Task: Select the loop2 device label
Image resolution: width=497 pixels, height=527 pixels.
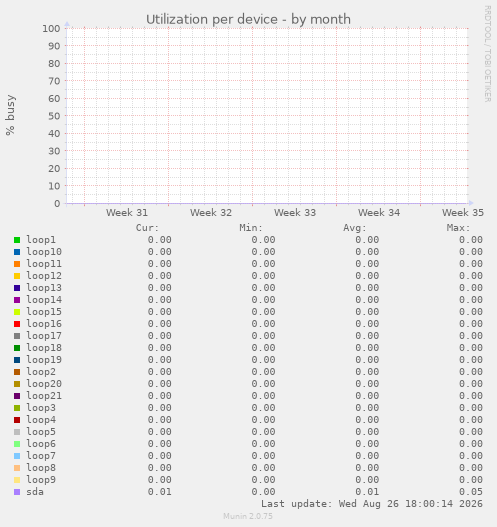Action: click(x=41, y=372)
